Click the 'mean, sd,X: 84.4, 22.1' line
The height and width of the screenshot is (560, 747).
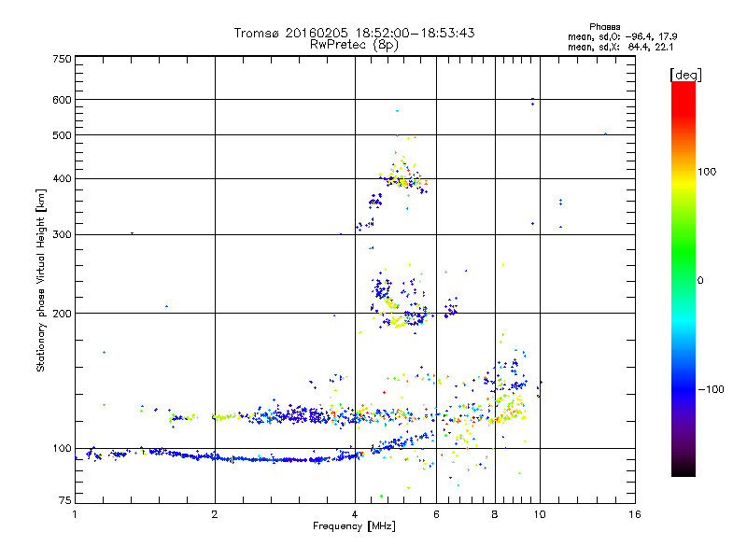point(620,47)
